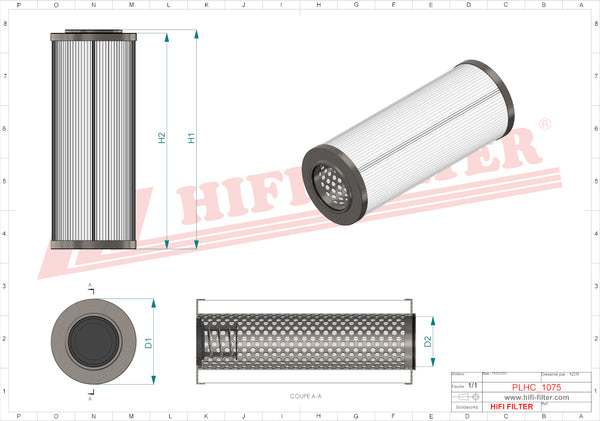Click the lower section marker A
Image resolution: width=600 pixels, height=421 pixels.
(91, 397)
